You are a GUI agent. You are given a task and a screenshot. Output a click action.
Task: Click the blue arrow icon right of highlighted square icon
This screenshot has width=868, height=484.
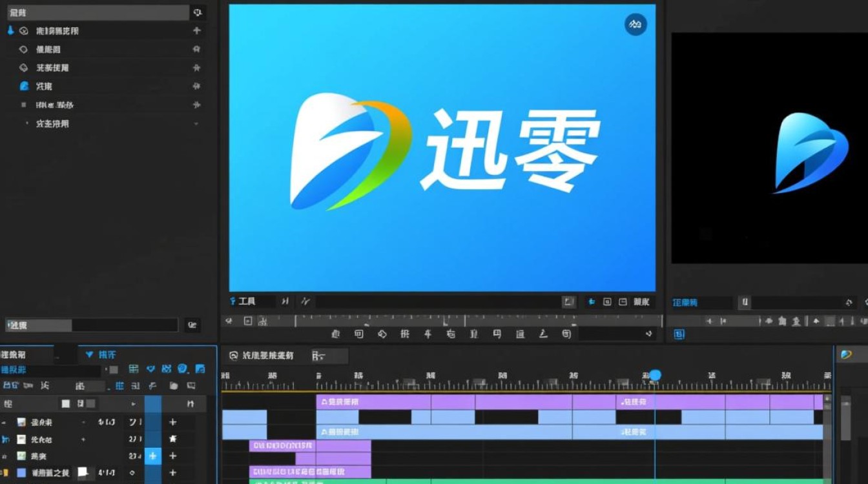tap(591, 301)
